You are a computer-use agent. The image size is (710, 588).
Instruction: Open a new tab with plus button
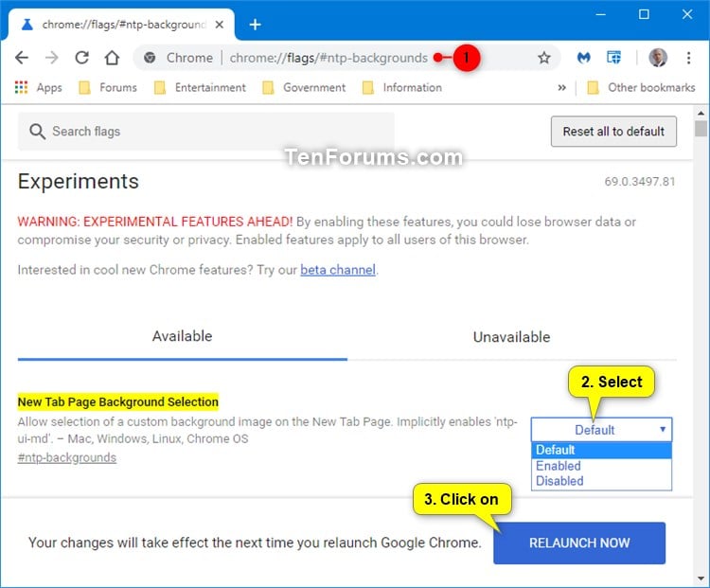click(255, 25)
